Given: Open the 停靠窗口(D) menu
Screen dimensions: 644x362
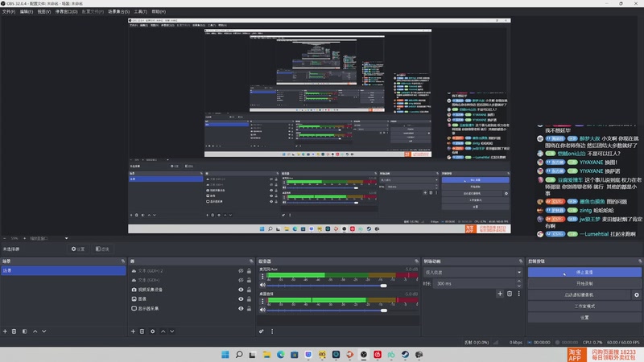Looking at the screenshot, I should tap(67, 11).
